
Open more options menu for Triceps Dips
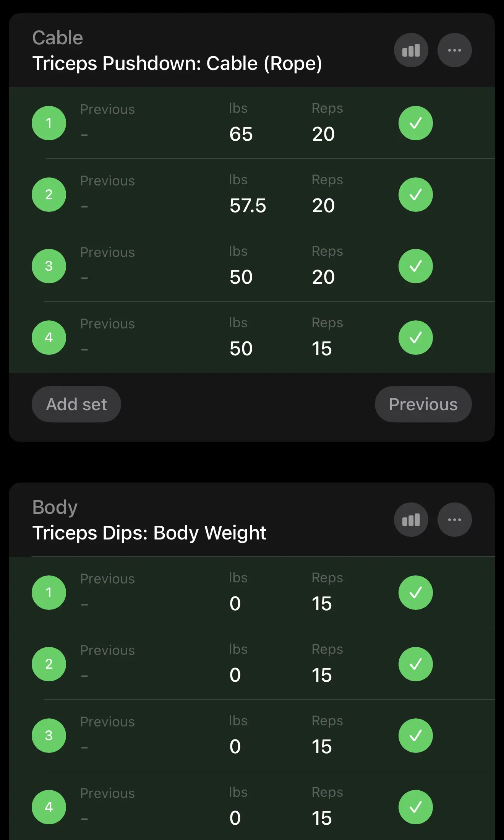click(x=454, y=520)
